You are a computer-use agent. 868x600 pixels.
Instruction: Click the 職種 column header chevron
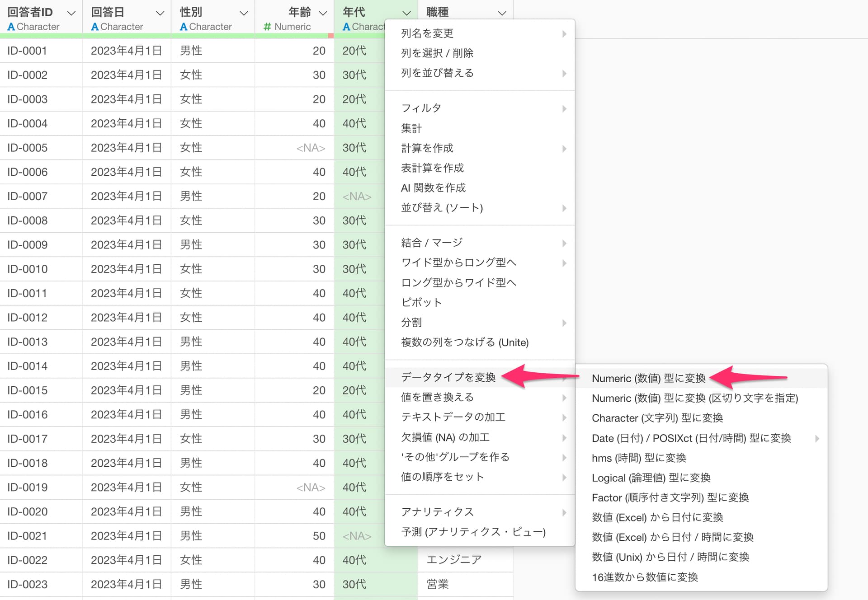[x=502, y=13]
